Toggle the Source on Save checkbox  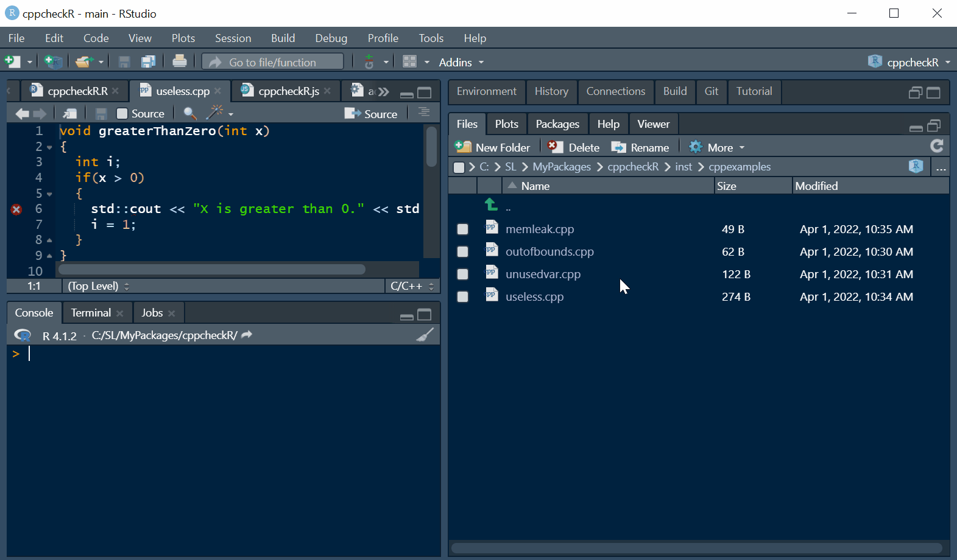click(122, 114)
